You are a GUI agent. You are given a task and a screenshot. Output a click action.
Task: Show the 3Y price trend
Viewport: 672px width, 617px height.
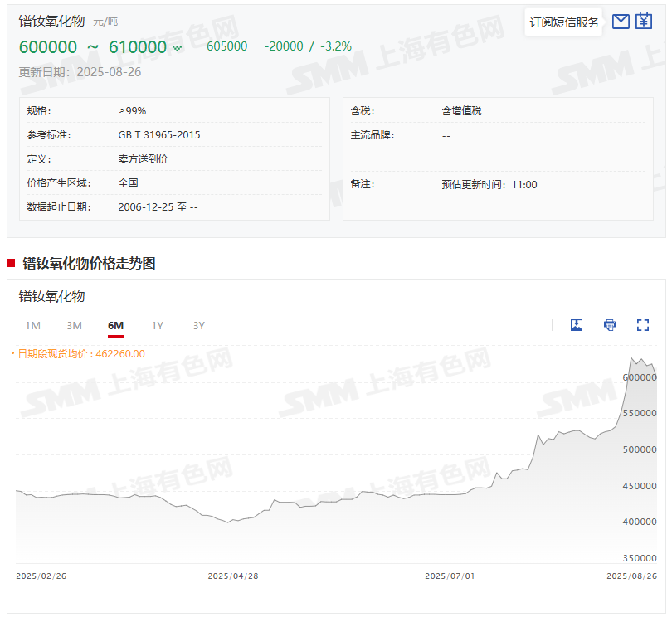[198, 326]
